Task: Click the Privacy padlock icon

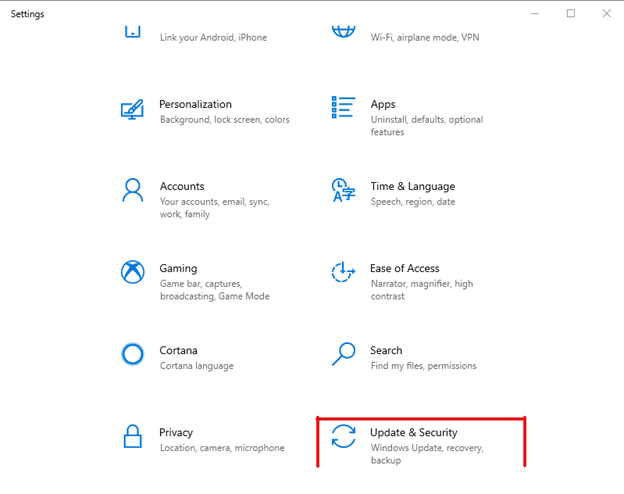Action: tap(133, 436)
